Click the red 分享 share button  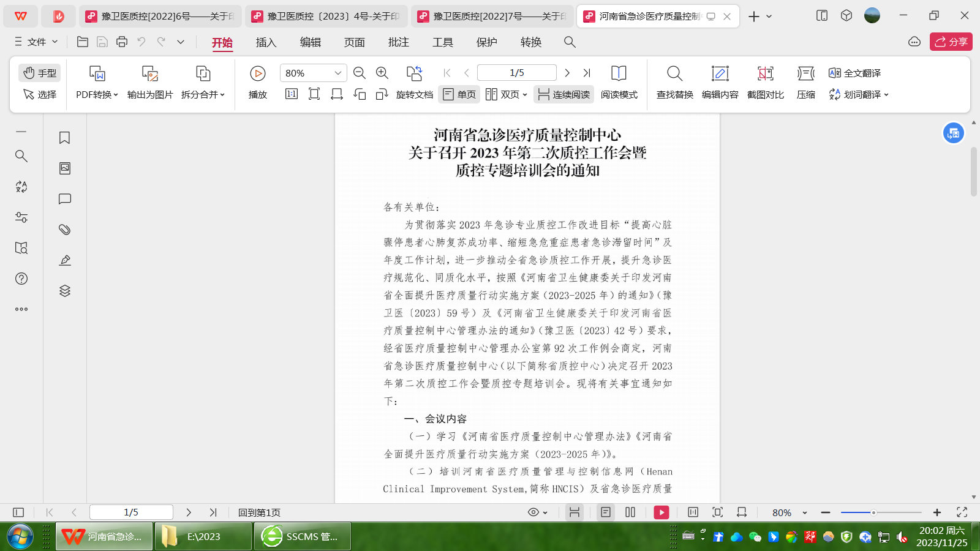coord(951,42)
